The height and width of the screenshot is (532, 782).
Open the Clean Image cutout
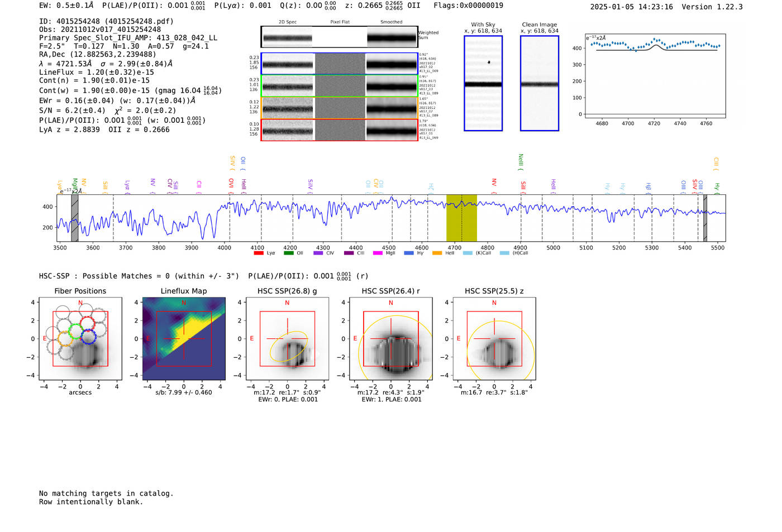tap(540, 83)
